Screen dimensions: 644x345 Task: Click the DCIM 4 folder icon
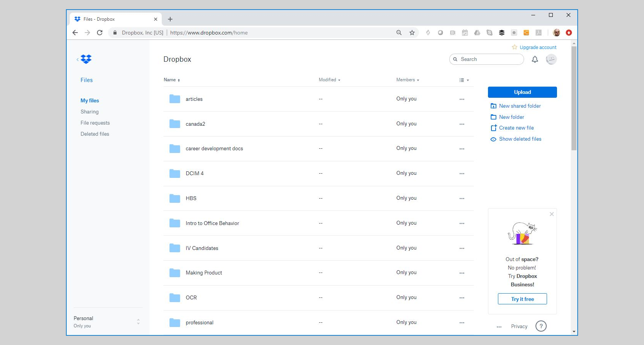(x=175, y=173)
